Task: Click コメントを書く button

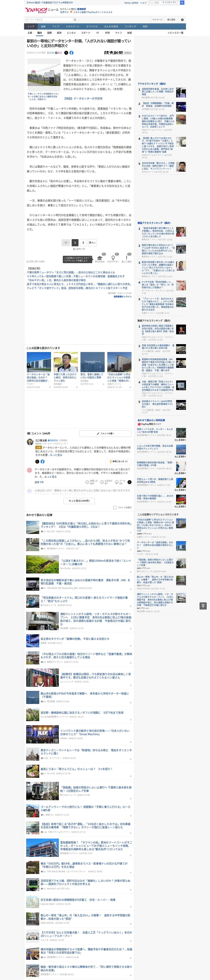Action: (x=105, y=433)
